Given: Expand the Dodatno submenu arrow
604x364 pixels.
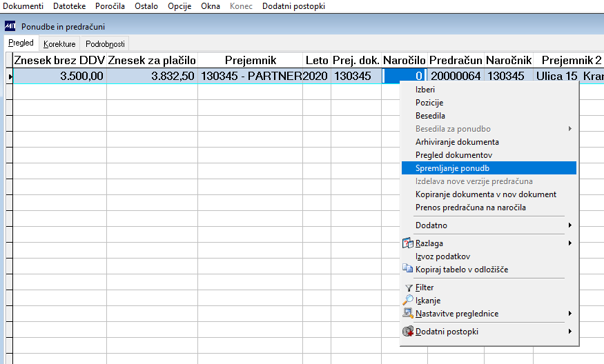Looking at the screenshot, I should pyautogui.click(x=570, y=225).
